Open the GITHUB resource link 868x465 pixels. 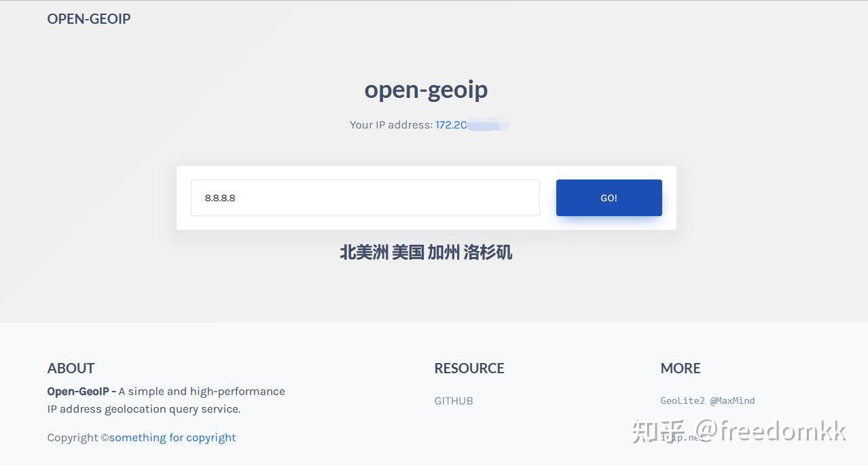453,400
